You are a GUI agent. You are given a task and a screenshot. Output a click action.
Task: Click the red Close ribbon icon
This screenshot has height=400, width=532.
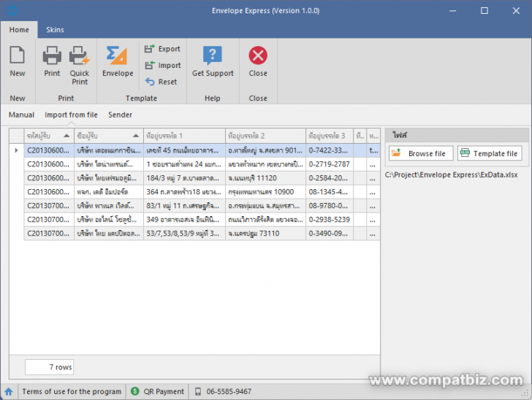pyautogui.click(x=258, y=55)
